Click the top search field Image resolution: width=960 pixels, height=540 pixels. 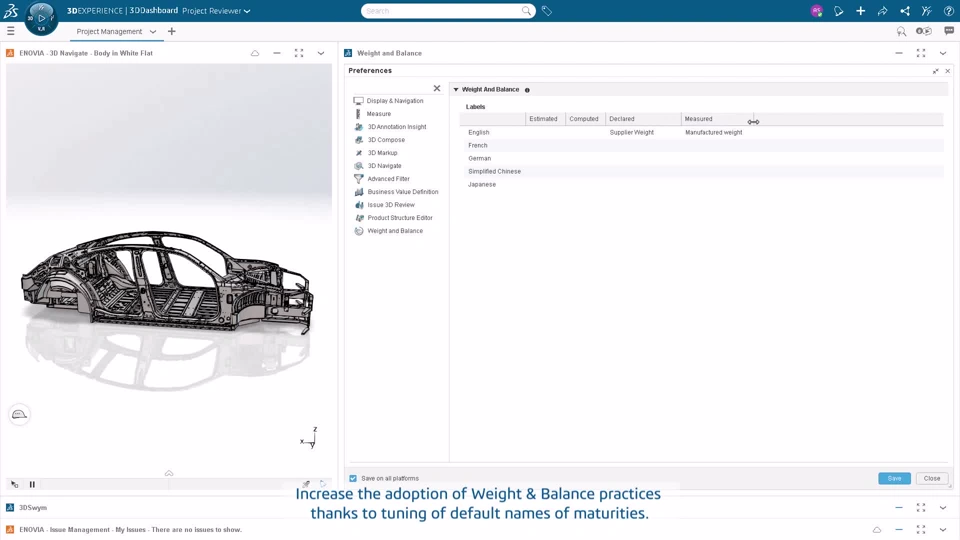pos(442,10)
